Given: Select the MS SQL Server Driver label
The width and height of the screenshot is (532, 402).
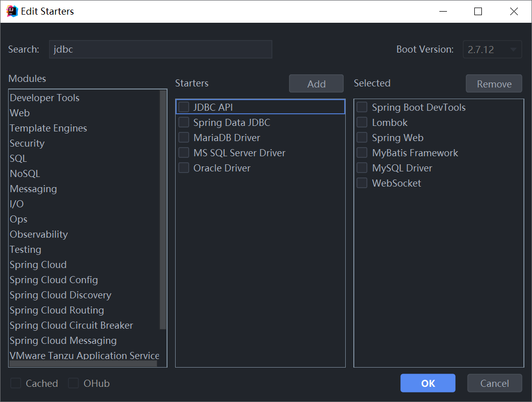Looking at the screenshot, I should pyautogui.click(x=239, y=153).
